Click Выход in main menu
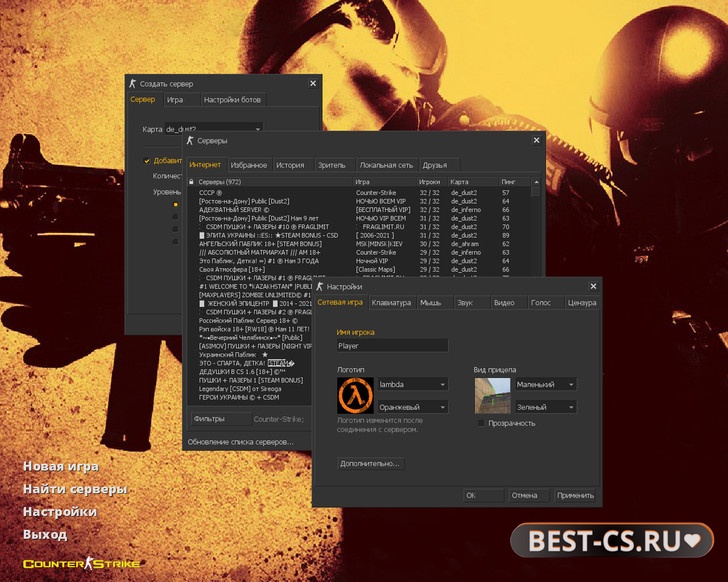The width and height of the screenshot is (728, 582). [x=45, y=534]
